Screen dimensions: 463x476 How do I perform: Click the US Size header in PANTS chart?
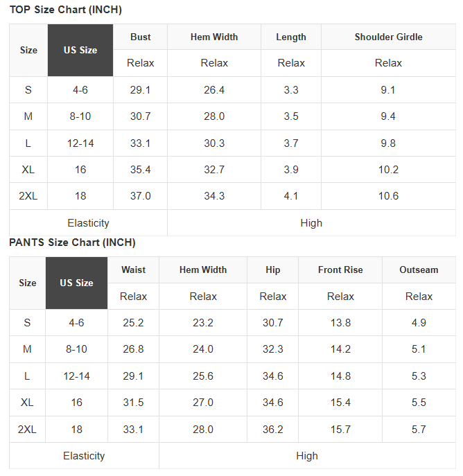pyautogui.click(x=76, y=283)
